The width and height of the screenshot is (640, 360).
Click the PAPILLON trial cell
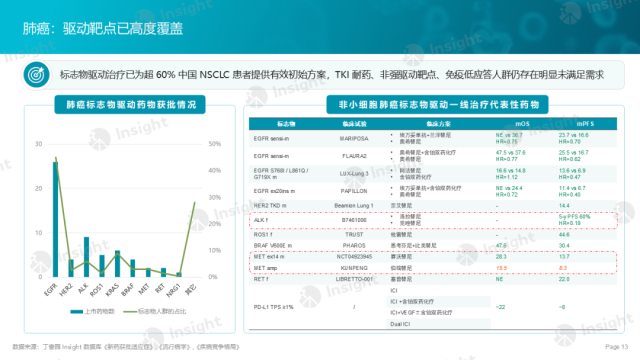click(354, 191)
